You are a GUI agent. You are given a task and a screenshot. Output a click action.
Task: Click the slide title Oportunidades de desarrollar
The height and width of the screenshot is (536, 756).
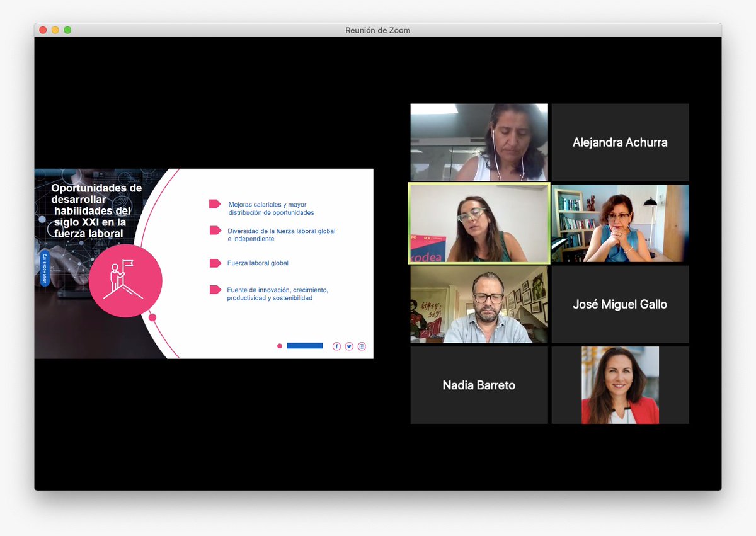pyautogui.click(x=96, y=211)
